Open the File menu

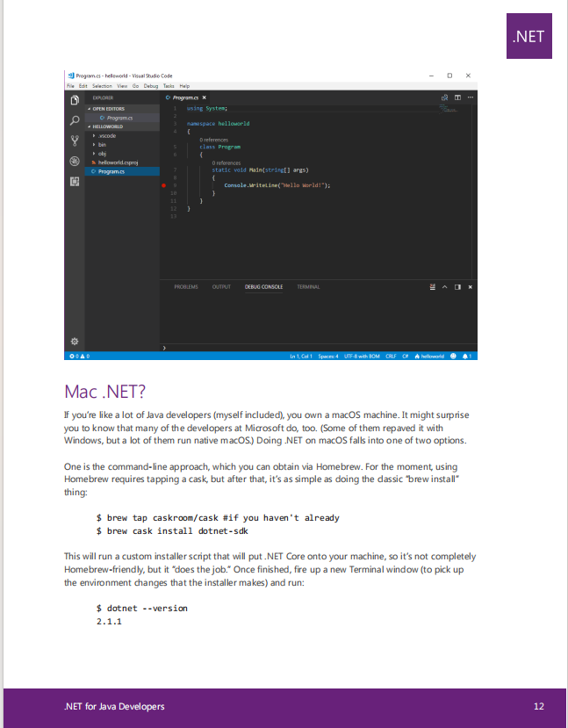click(70, 86)
